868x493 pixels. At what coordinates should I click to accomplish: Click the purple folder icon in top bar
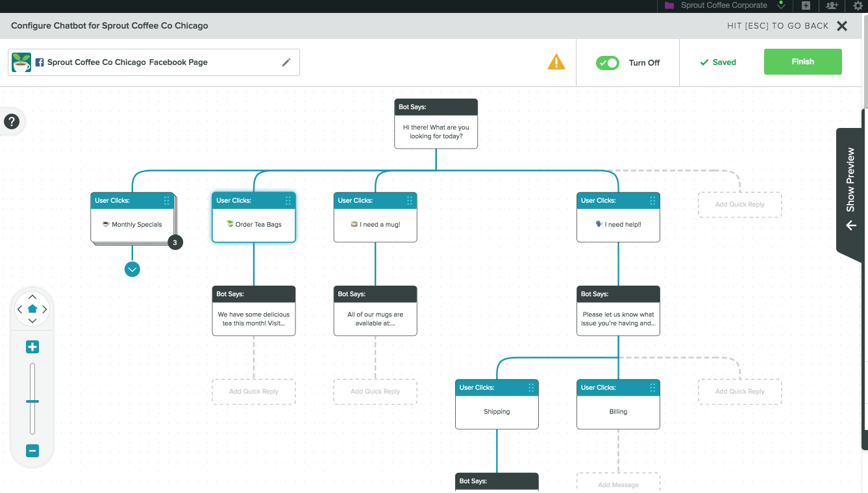click(669, 6)
